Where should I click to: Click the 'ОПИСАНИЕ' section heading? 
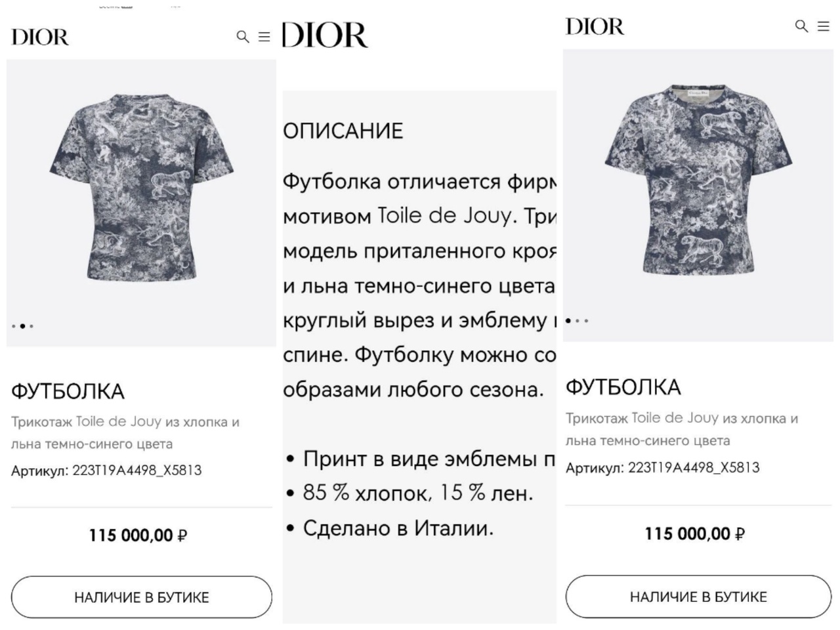click(343, 131)
